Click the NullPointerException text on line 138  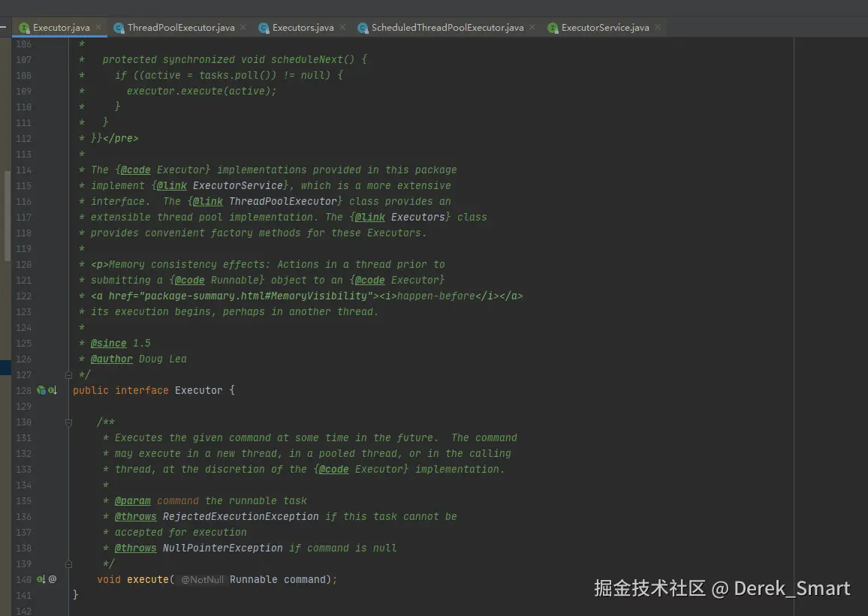coord(222,548)
